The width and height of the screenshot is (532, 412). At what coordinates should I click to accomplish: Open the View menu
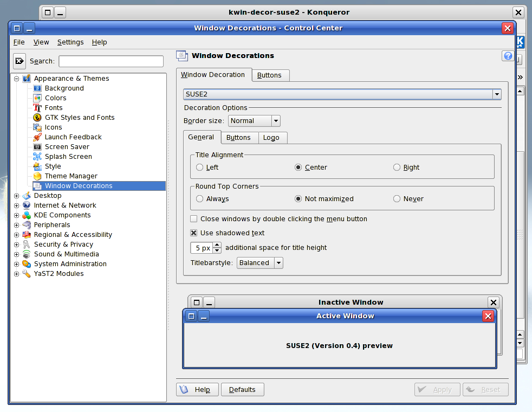pos(41,42)
